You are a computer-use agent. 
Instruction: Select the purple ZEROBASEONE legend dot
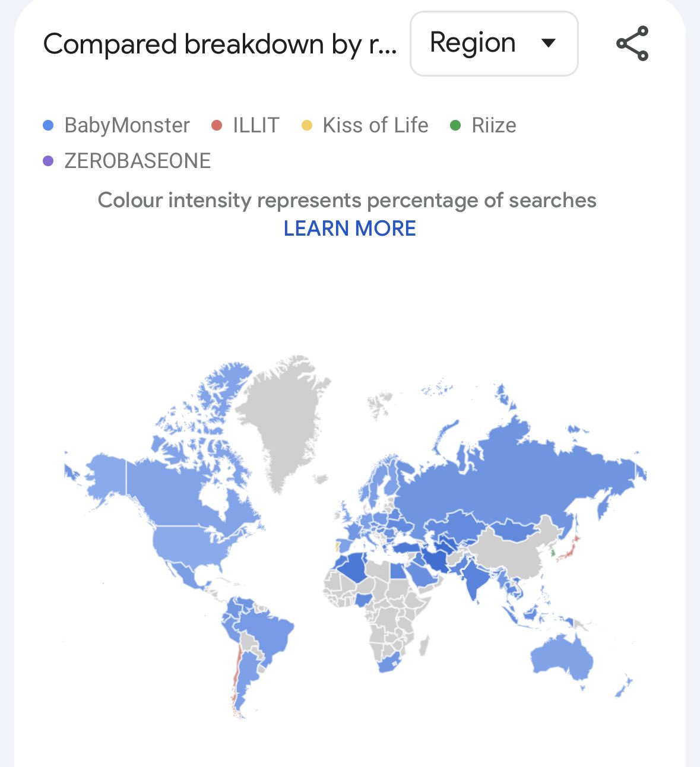click(49, 161)
